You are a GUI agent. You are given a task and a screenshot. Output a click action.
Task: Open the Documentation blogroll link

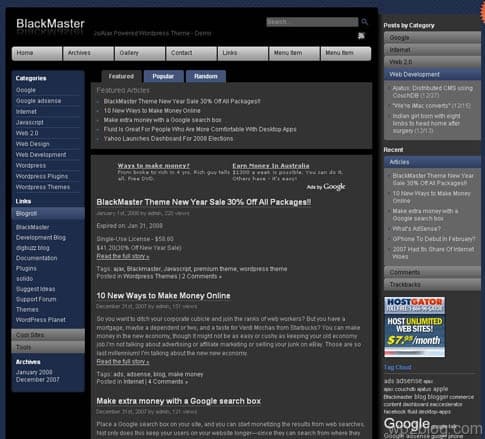pyautogui.click(x=36, y=258)
